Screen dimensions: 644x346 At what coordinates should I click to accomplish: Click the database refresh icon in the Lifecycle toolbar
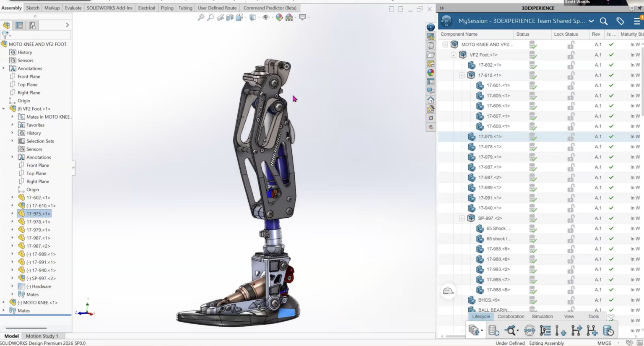point(494,330)
